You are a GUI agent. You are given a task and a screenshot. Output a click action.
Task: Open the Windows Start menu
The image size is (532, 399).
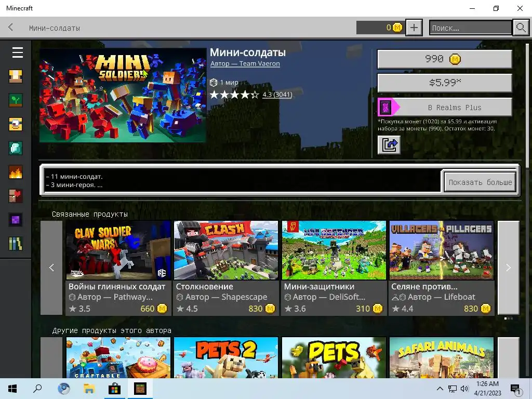pos(12,389)
